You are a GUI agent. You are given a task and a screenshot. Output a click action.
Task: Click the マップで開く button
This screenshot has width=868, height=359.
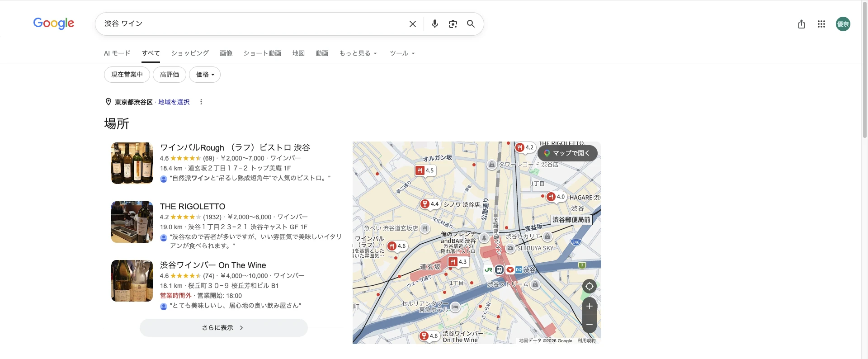tap(567, 153)
